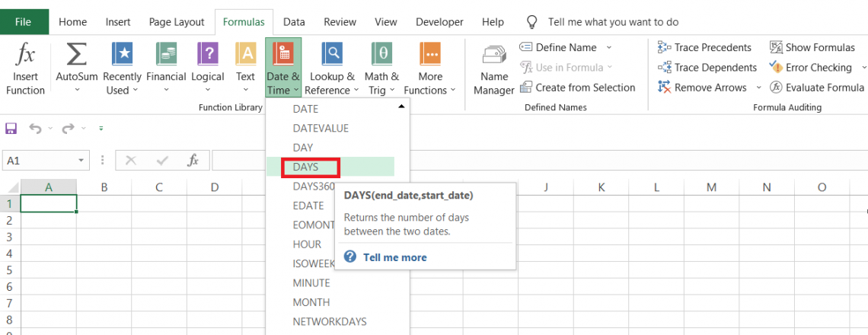Click the Insert Function fx icon
The image size is (868, 335).
pos(25,55)
